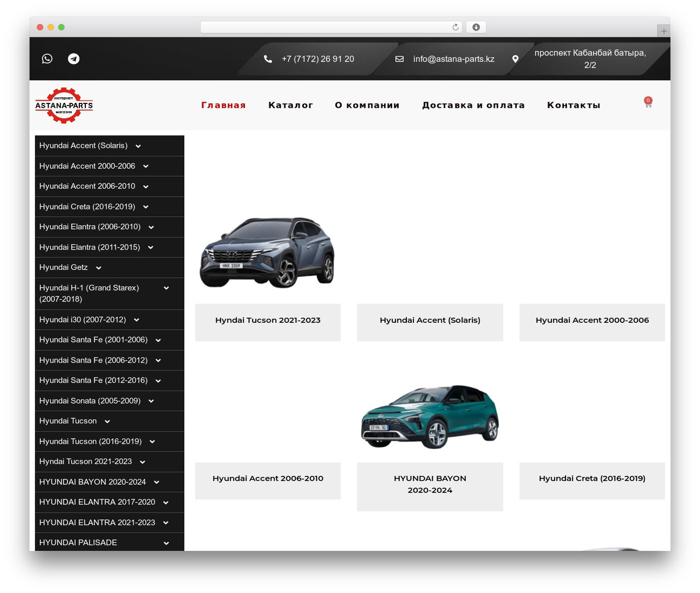Screen dimensions: 700x593
Task: Go to the Главная menu item
Action: (224, 105)
